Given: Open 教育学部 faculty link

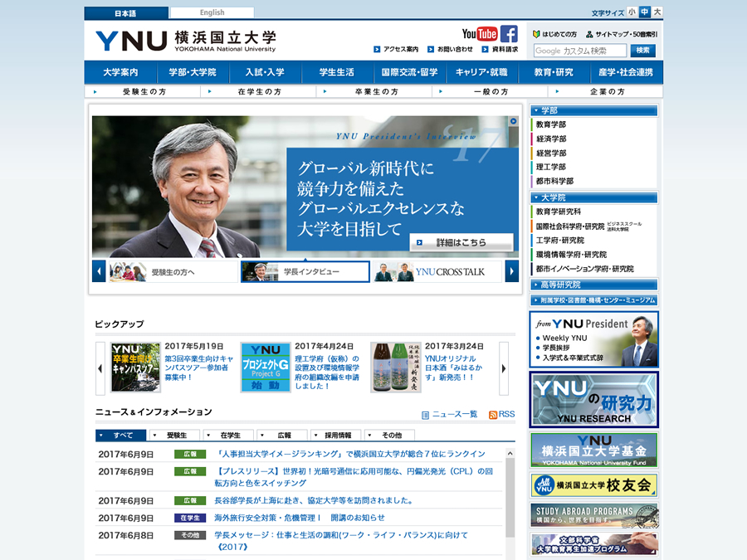Looking at the screenshot, I should (x=551, y=124).
